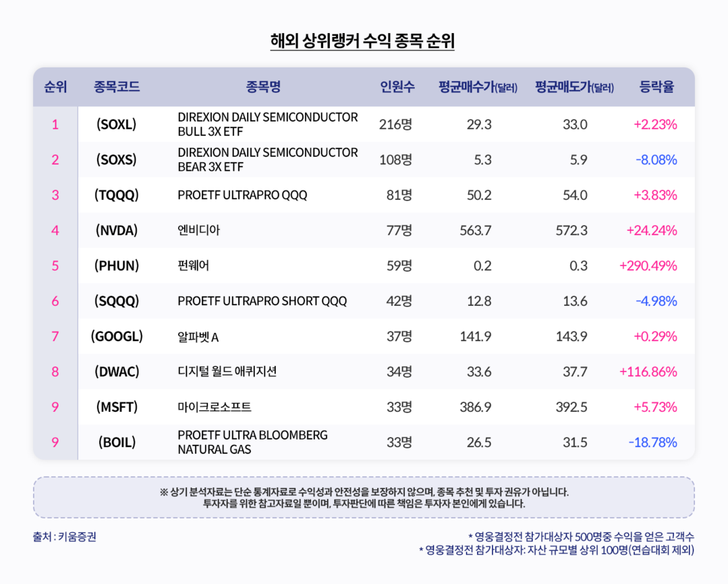Select the change rate '-18.78%'
Viewport: 728px width, 584px height.
[653, 442]
